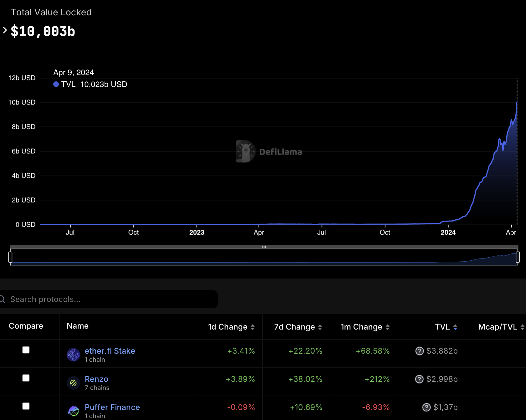Click the '+38.02%' 7d change cell

(305, 379)
